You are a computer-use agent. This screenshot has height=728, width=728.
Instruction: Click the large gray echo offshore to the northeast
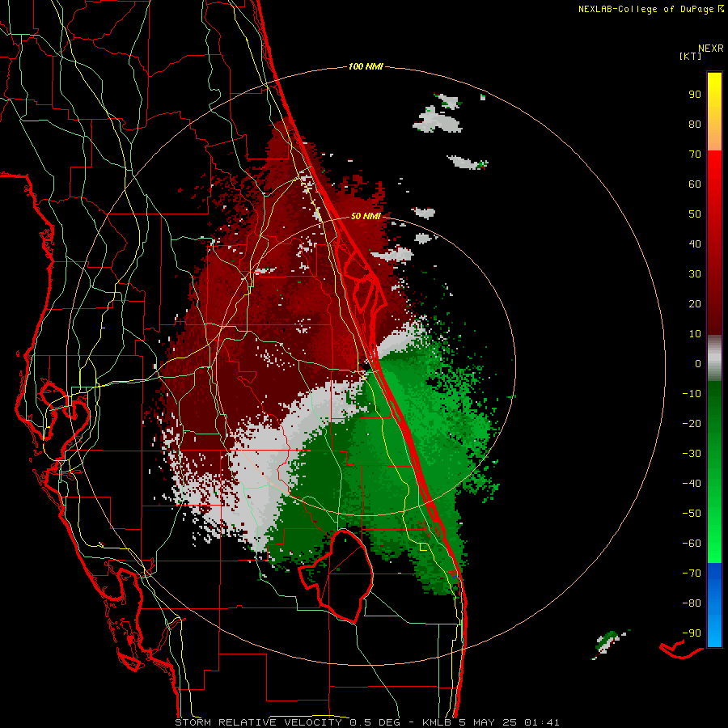click(x=438, y=121)
